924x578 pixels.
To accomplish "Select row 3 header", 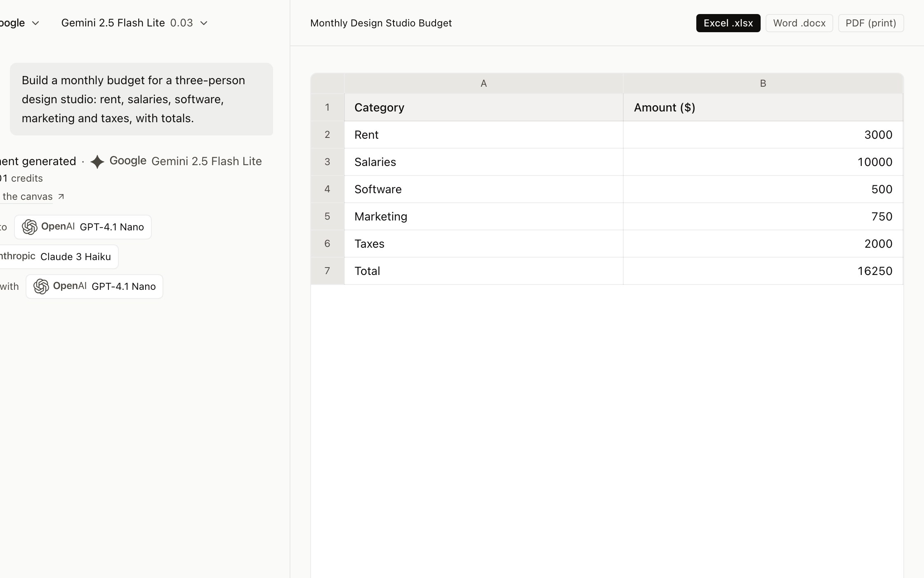I will tap(328, 162).
